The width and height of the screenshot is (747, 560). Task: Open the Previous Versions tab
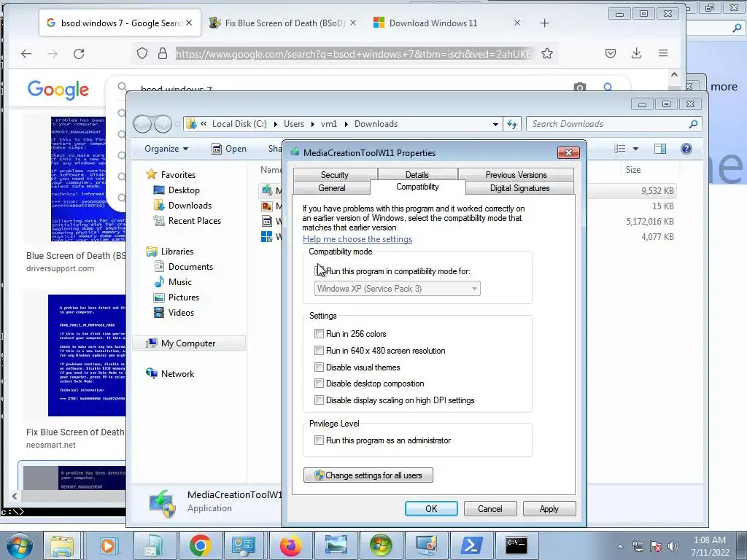tap(516, 175)
